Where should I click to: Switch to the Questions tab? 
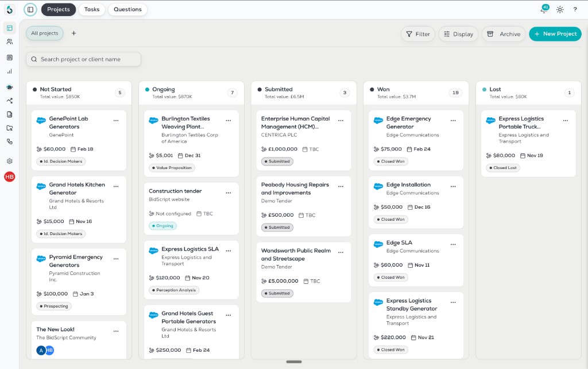click(x=127, y=9)
